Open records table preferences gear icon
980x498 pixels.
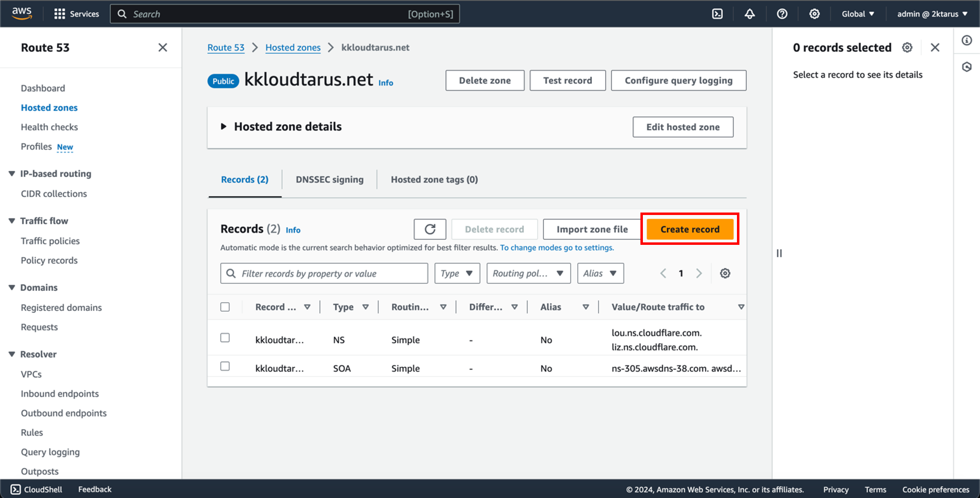[x=725, y=273]
